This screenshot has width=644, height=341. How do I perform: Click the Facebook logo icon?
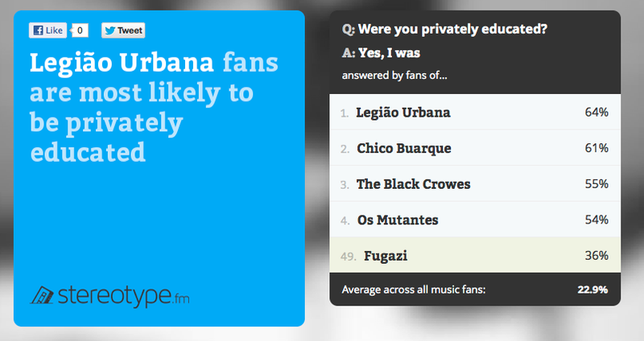click(38, 31)
